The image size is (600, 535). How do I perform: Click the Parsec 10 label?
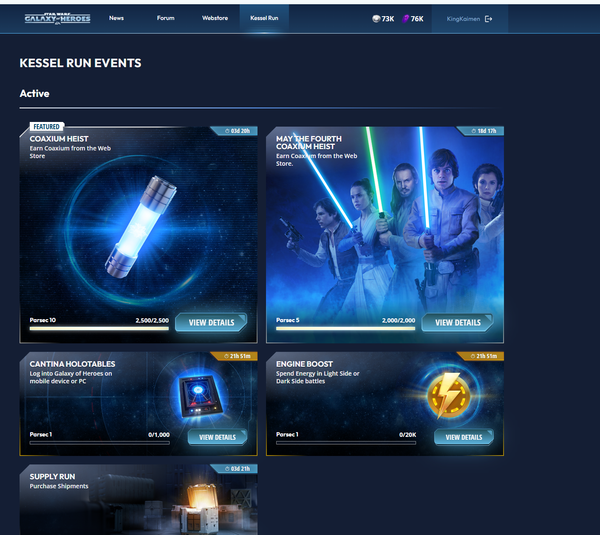[x=42, y=320]
